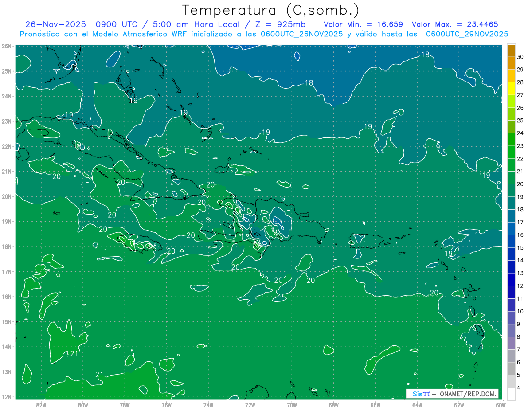Click the "70W" longitude axis label
The image size is (532, 411).
(x=292, y=405)
